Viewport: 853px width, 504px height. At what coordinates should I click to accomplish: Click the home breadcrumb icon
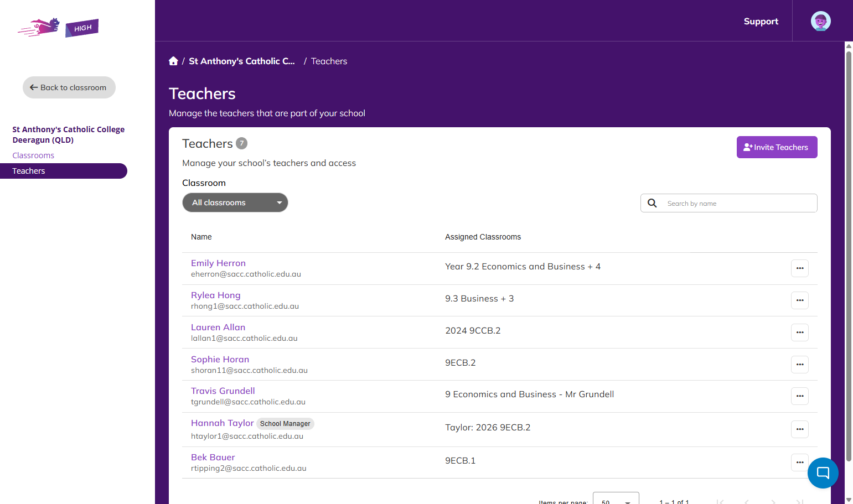(x=173, y=61)
